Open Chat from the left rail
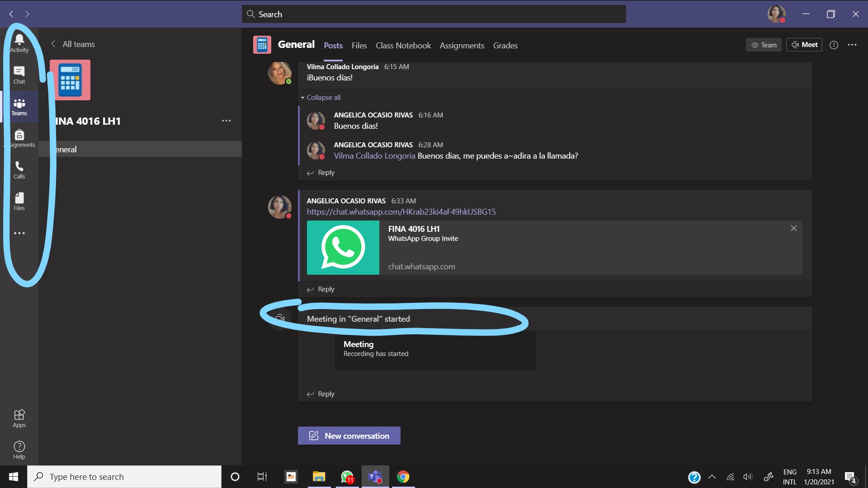Image resolution: width=868 pixels, height=488 pixels. pos(19,75)
